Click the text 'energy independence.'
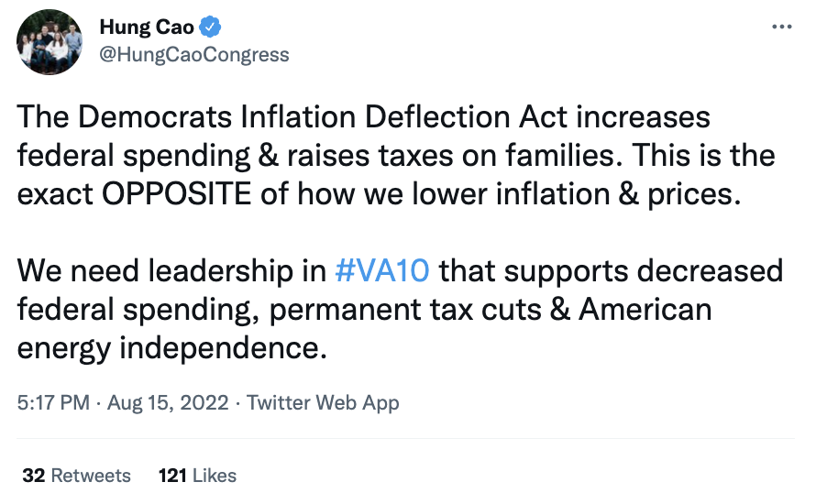The width and height of the screenshot is (816, 504). point(172,348)
